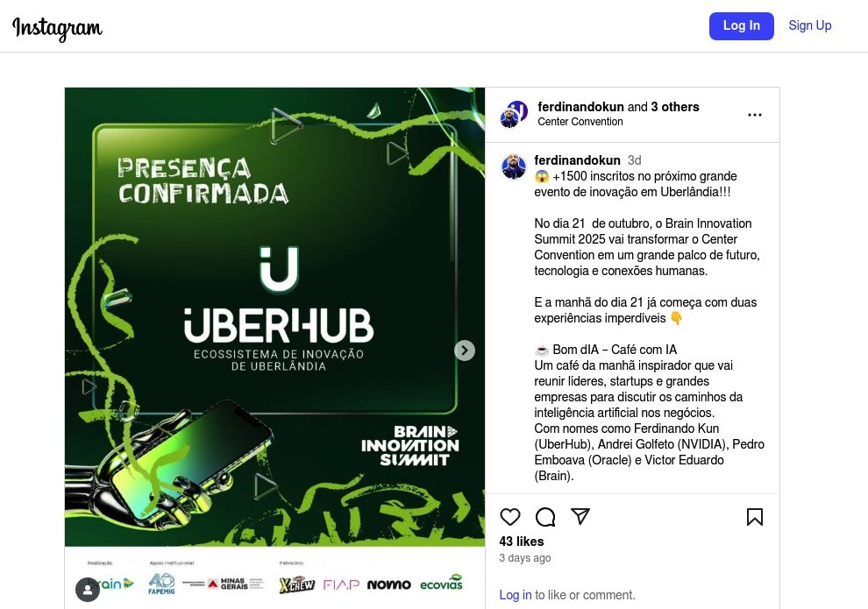The image size is (868, 609).
Task: Like the post with the heart icon
Action: pyautogui.click(x=509, y=517)
